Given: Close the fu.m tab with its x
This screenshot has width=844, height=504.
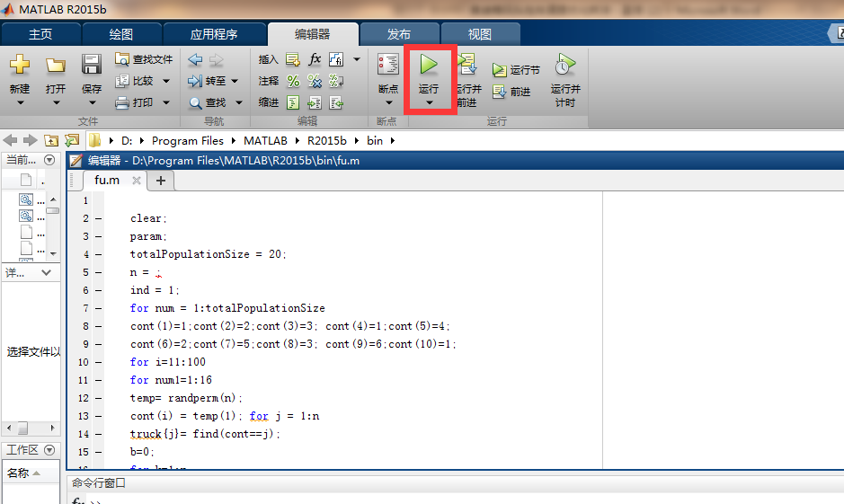Looking at the screenshot, I should pyautogui.click(x=137, y=181).
